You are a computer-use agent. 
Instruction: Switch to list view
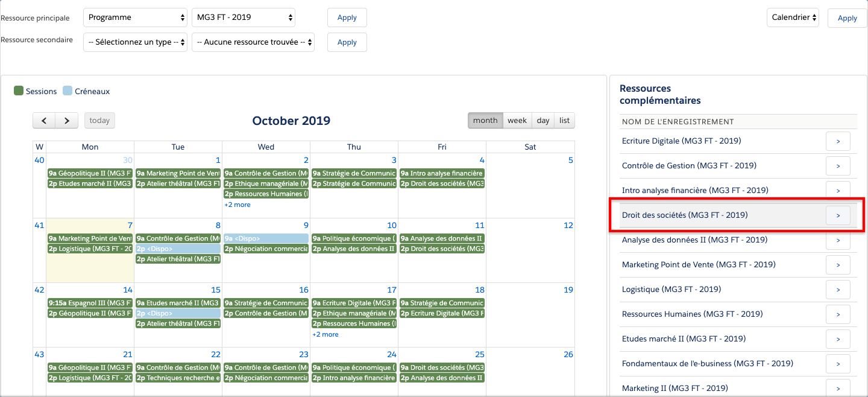click(564, 121)
